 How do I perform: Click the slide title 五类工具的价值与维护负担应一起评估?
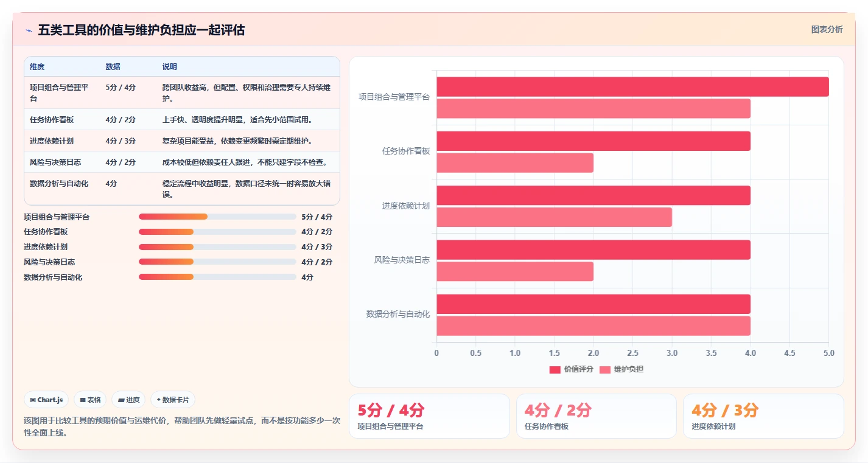pyautogui.click(x=141, y=30)
